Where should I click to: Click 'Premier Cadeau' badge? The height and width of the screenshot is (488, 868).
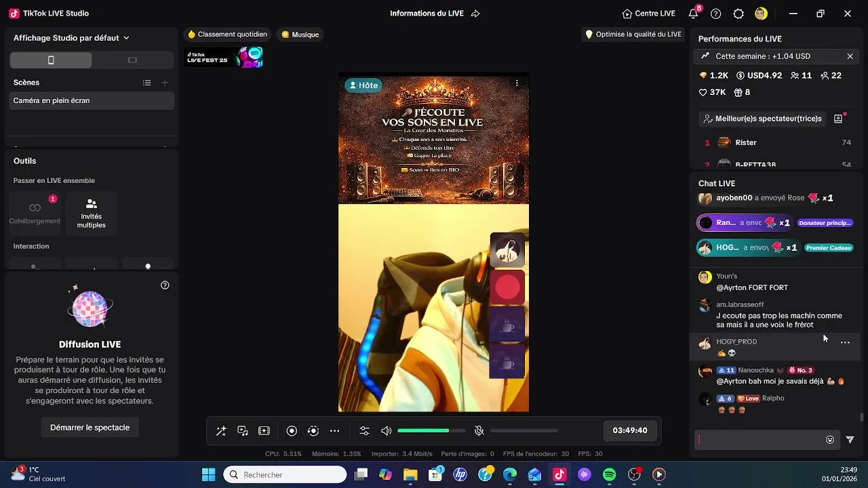click(x=829, y=248)
